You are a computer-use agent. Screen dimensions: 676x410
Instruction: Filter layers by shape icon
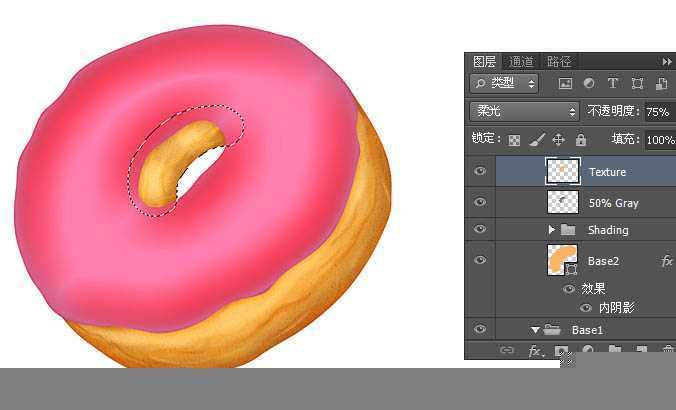[x=637, y=84]
